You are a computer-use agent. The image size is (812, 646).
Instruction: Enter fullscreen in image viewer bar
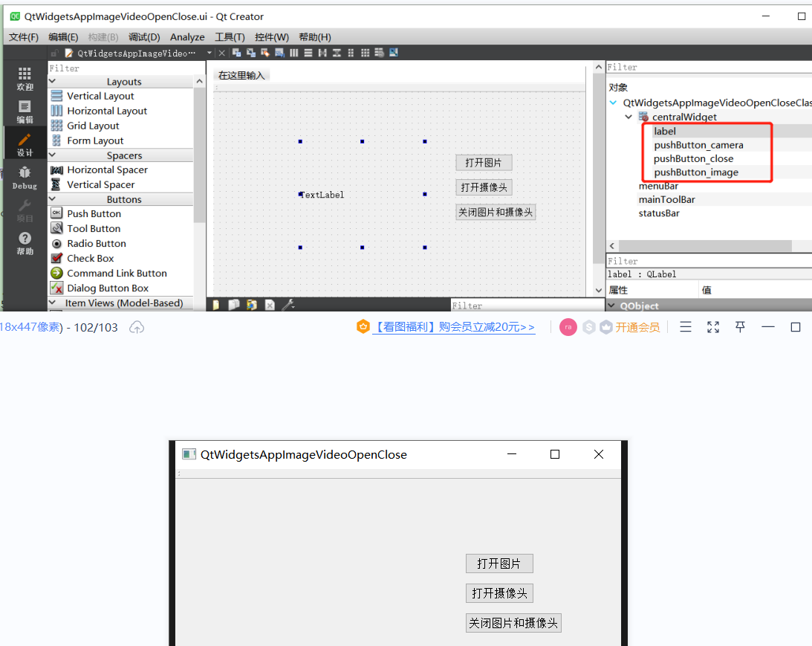tap(713, 327)
